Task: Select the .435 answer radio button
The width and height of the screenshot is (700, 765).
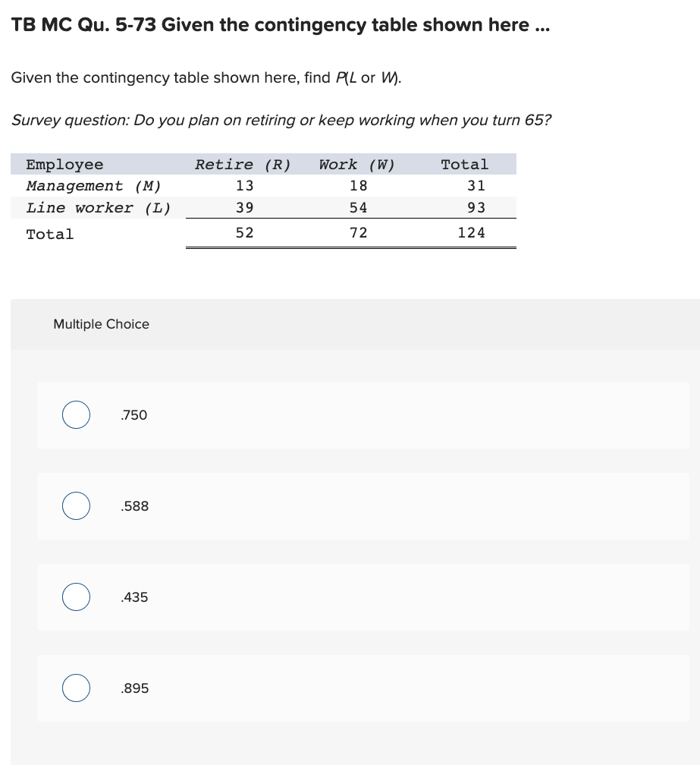Action: tap(75, 597)
